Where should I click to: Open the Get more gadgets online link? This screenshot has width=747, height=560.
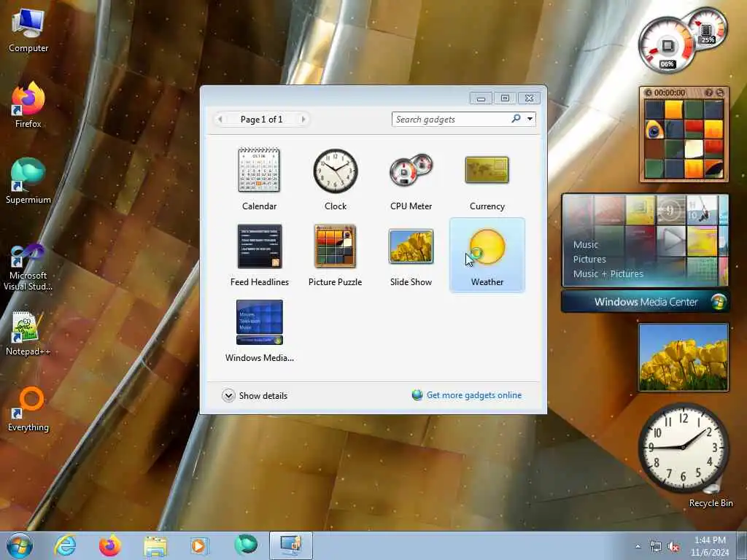[474, 395]
